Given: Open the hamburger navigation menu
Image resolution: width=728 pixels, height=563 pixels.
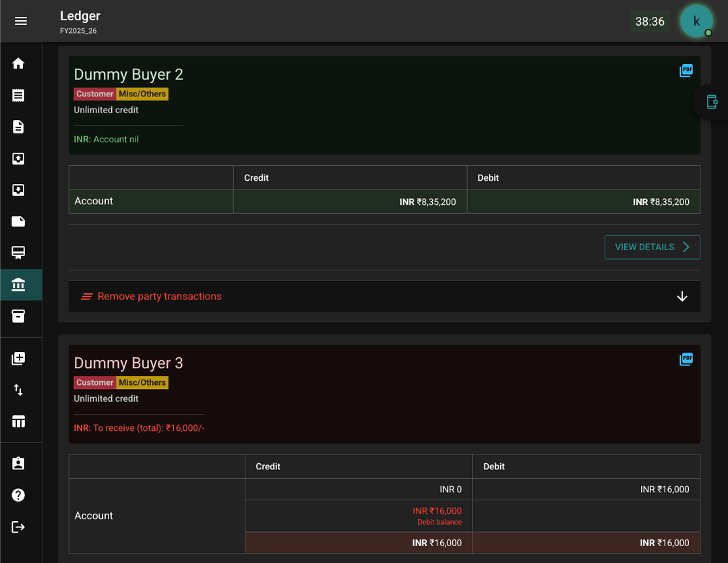Looking at the screenshot, I should pos(21,21).
